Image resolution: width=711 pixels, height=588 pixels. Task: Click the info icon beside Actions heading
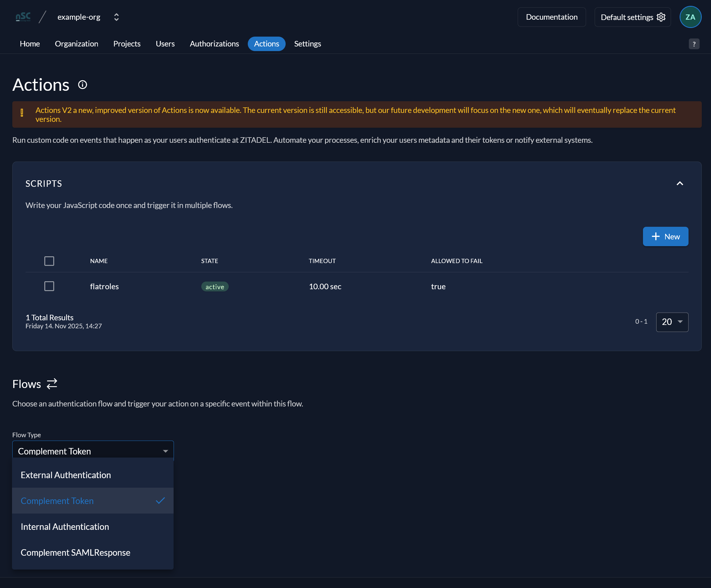tap(82, 85)
